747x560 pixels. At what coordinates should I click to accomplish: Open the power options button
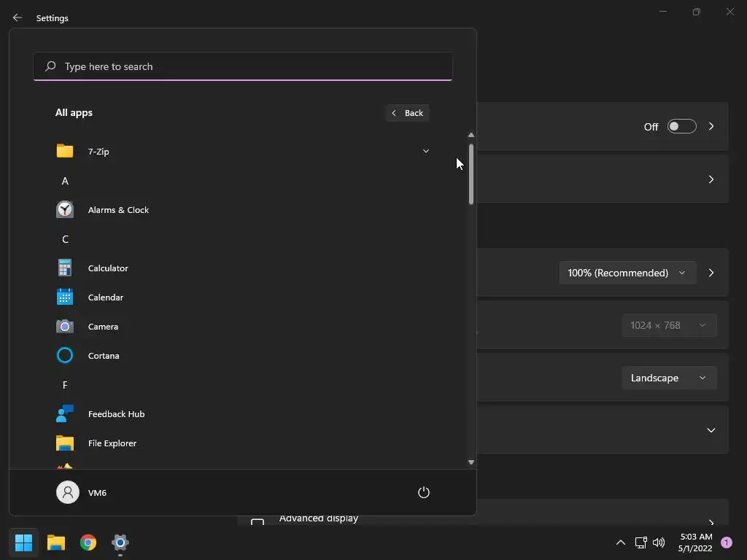424,492
